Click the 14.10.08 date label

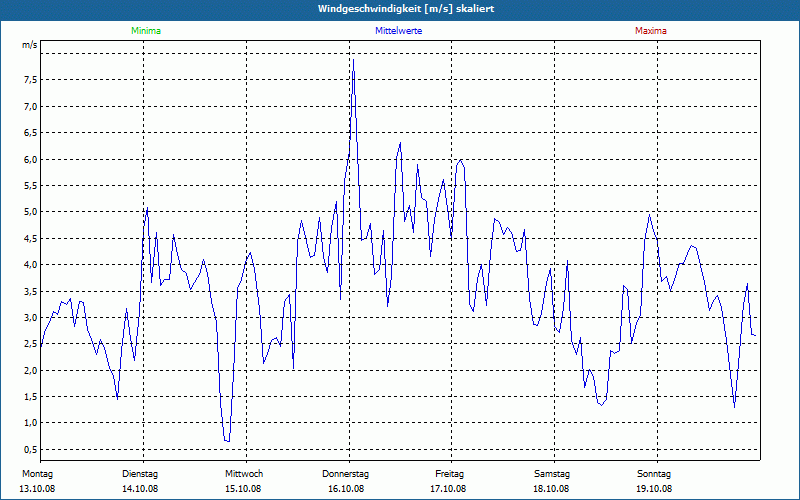pyautogui.click(x=140, y=489)
